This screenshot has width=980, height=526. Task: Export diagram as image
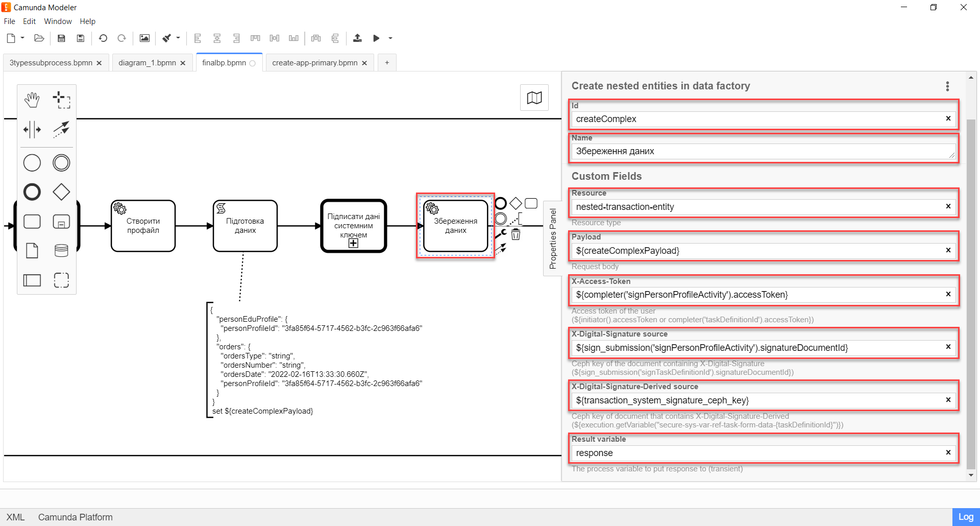145,38
